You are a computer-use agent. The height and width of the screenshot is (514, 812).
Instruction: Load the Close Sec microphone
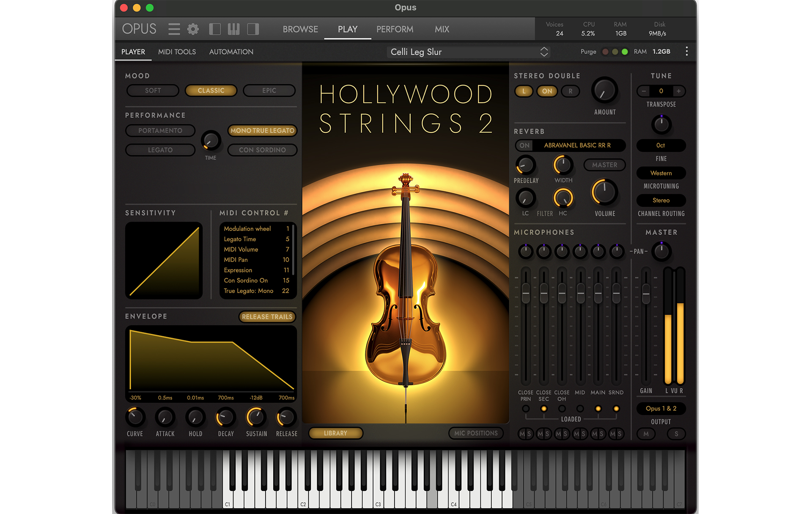[x=544, y=409]
